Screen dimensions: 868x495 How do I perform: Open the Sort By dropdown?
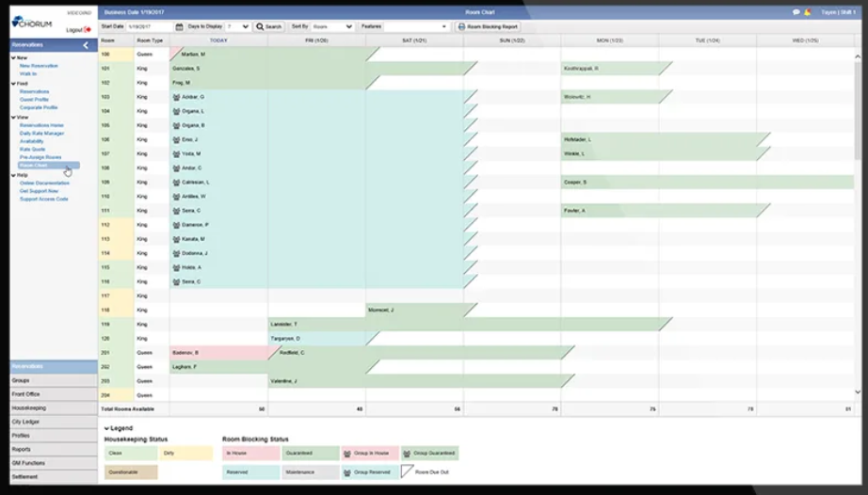332,26
